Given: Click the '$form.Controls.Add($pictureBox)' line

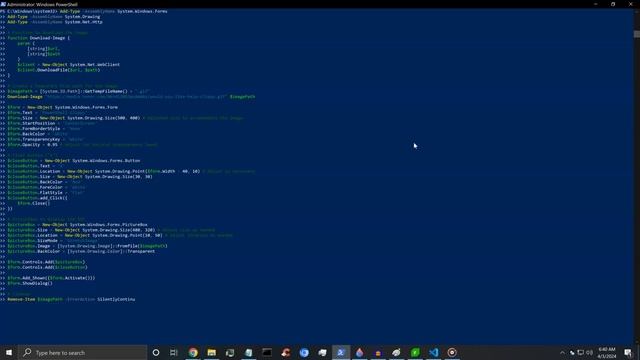Looking at the screenshot, I should pyautogui.click(x=46, y=262).
